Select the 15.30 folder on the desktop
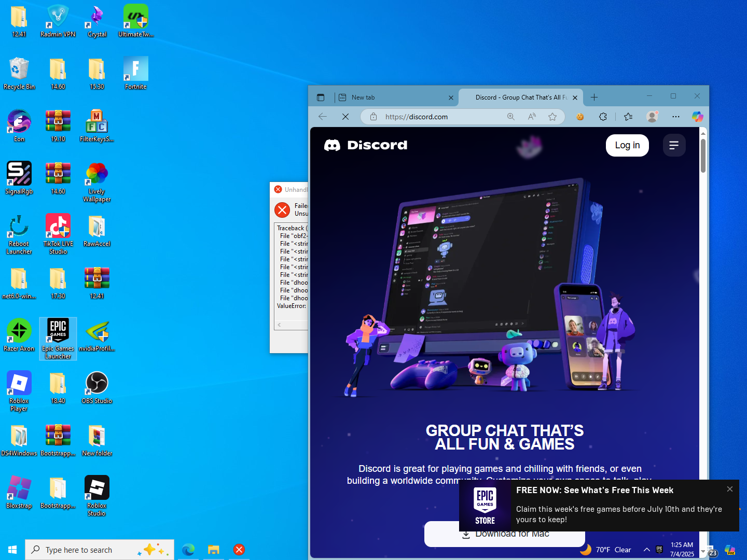The image size is (747, 560). tap(97, 74)
